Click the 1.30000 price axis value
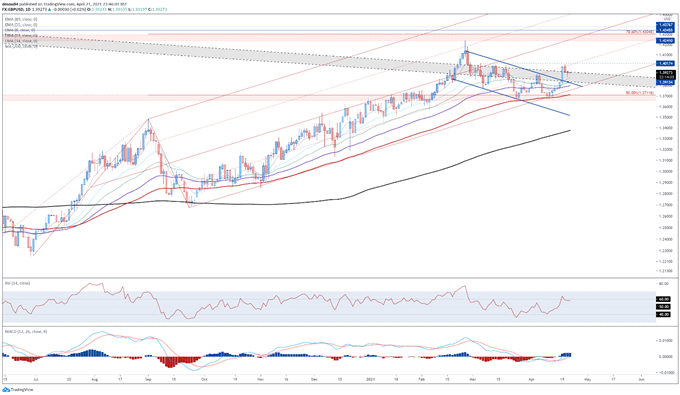Image resolution: width=680 pixels, height=395 pixels. pos(665,171)
